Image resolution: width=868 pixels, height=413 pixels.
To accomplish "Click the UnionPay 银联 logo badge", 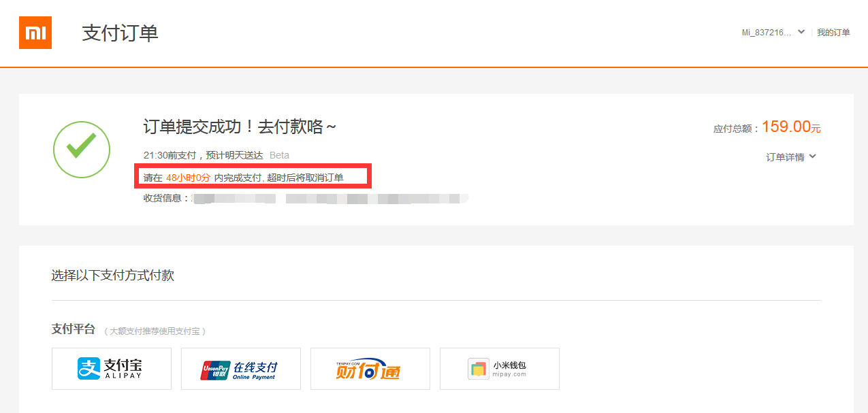I will (215, 369).
